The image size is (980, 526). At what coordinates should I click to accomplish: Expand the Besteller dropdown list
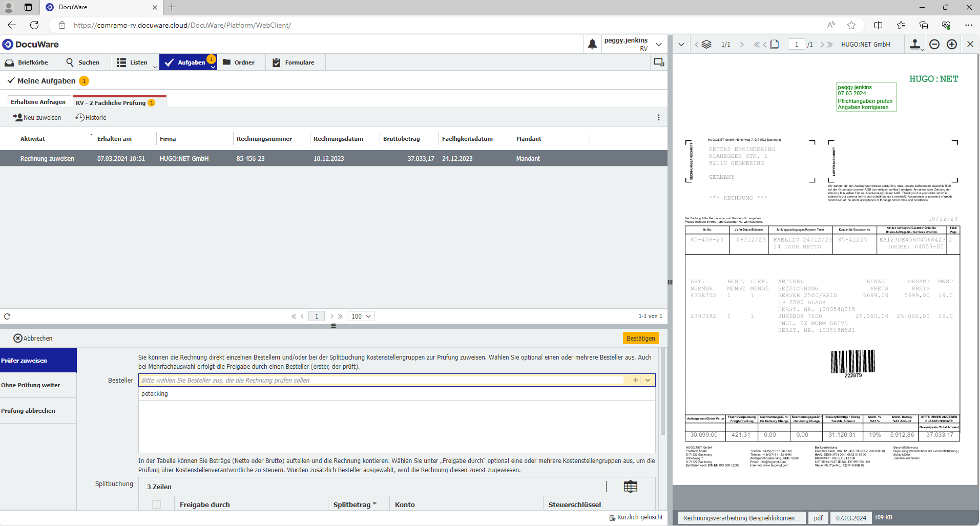(648, 381)
